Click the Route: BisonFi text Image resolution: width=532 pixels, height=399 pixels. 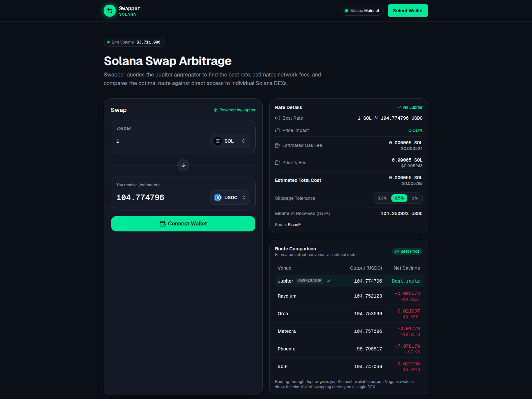pyautogui.click(x=288, y=225)
